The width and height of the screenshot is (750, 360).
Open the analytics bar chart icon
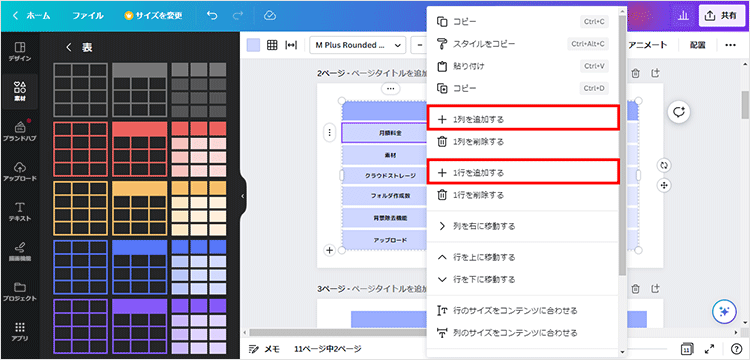coord(683,16)
